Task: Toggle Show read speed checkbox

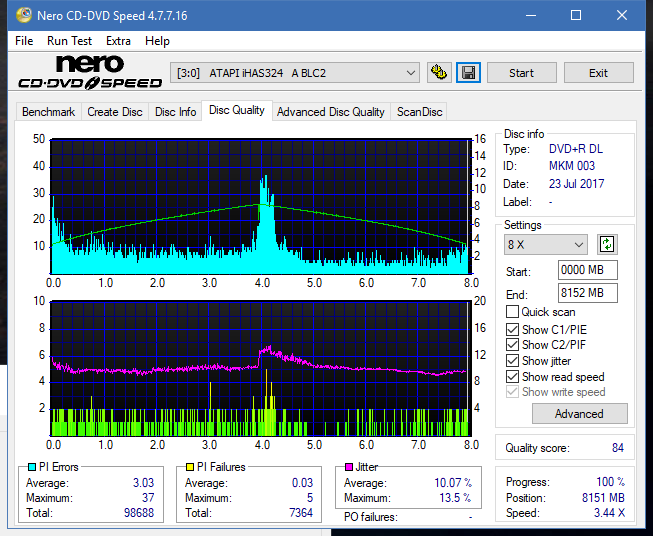Action: (512, 376)
